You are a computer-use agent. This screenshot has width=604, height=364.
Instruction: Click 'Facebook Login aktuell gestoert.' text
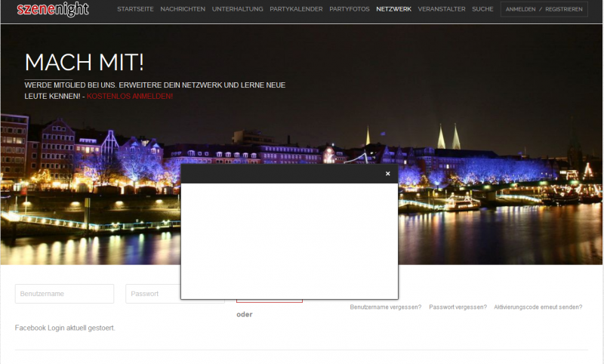[x=65, y=328]
